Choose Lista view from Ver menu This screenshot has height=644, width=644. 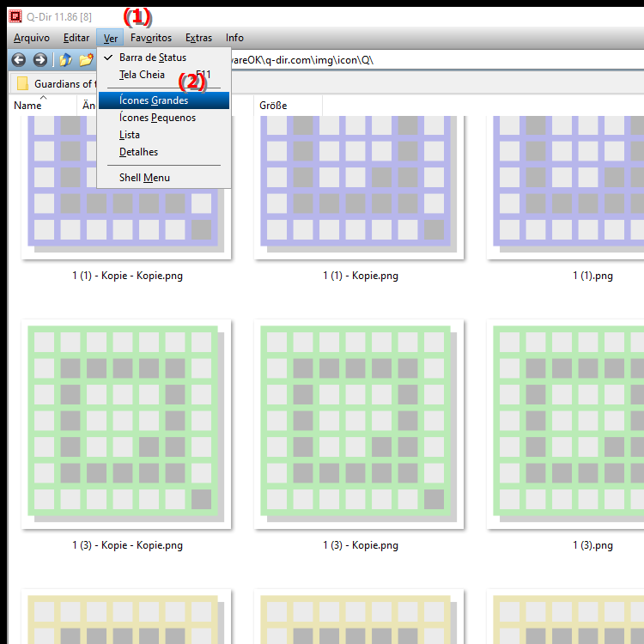click(x=130, y=135)
